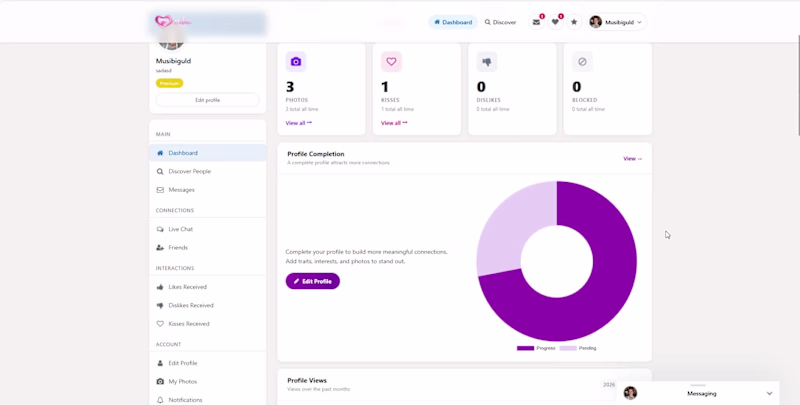Screen dimensions: 800x405
Task: Click the Profile Views heading
Action: point(307,381)
